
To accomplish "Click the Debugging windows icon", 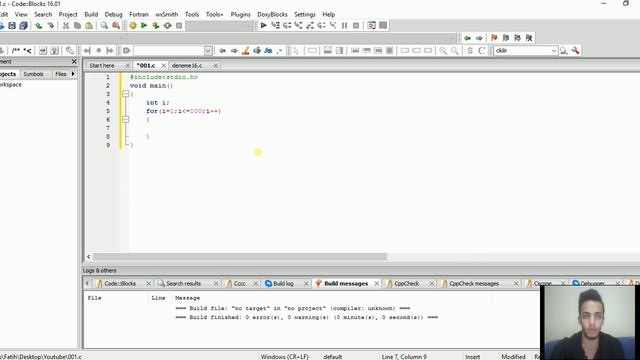I will [371, 26].
